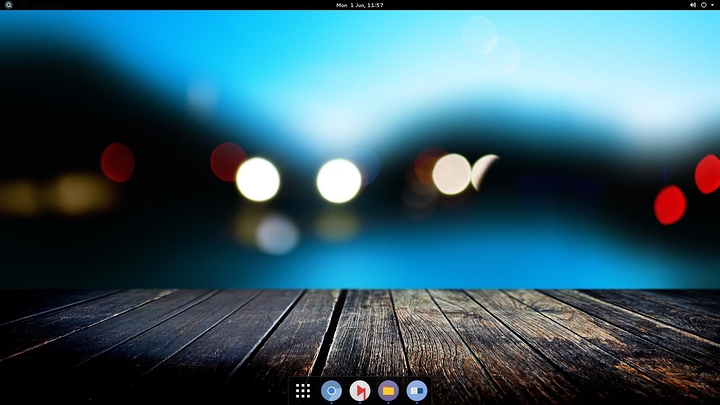Click running indicator dot under Files icon

click(388, 402)
